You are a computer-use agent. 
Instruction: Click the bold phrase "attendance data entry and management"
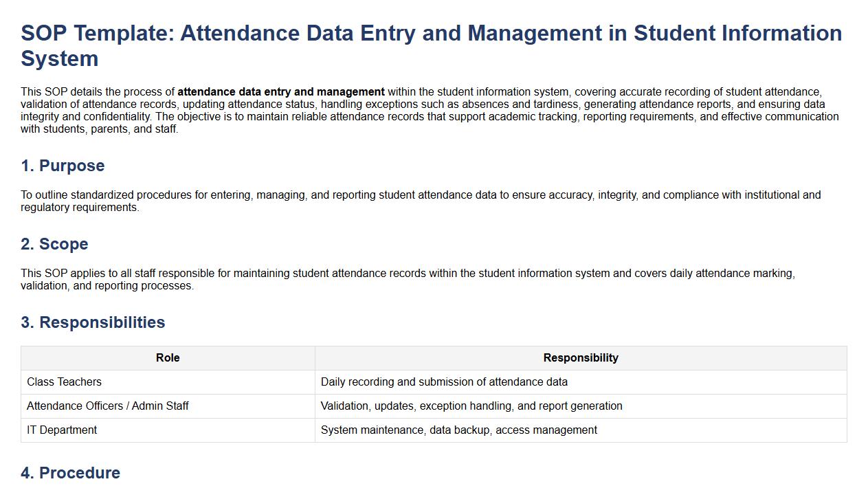[281, 92]
